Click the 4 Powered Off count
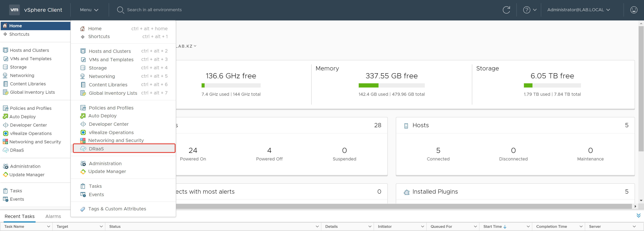The image size is (644, 231). point(269,151)
